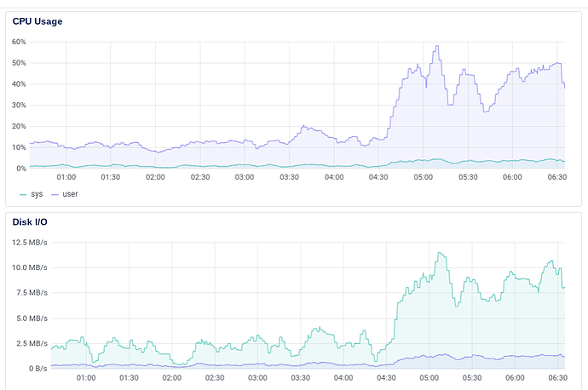
Task: Click the 06:30 tick on Disk I/O chart
Action: point(558,378)
